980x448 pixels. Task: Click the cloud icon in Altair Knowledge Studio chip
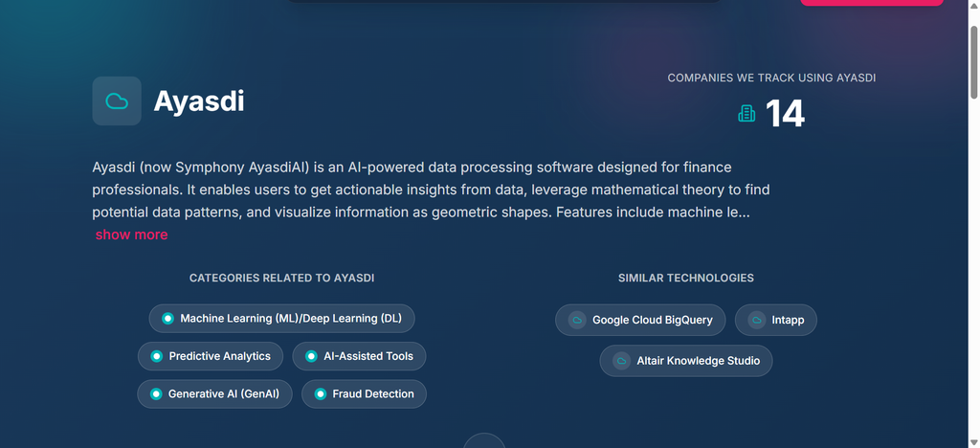tap(621, 361)
